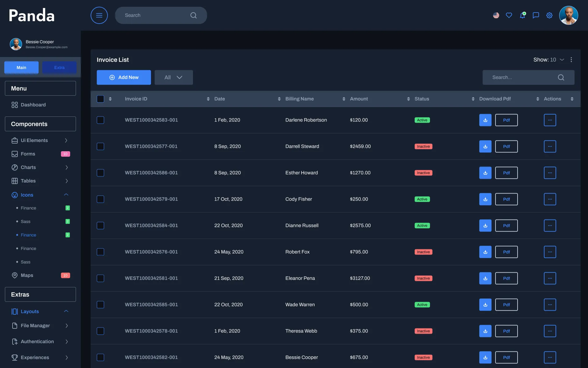Image resolution: width=588 pixels, height=368 pixels.
Task: Open the three-dot actions menu for Cody Fisher
Action: (x=550, y=199)
